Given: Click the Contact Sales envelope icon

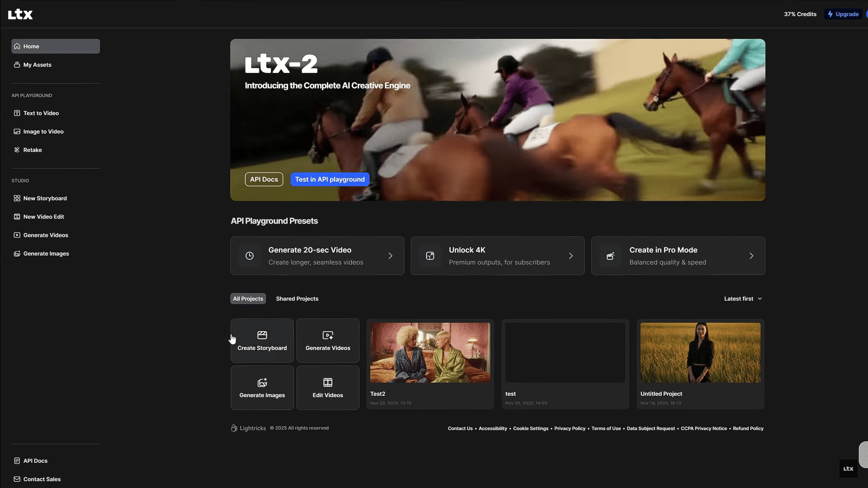Looking at the screenshot, I should pos(17,479).
